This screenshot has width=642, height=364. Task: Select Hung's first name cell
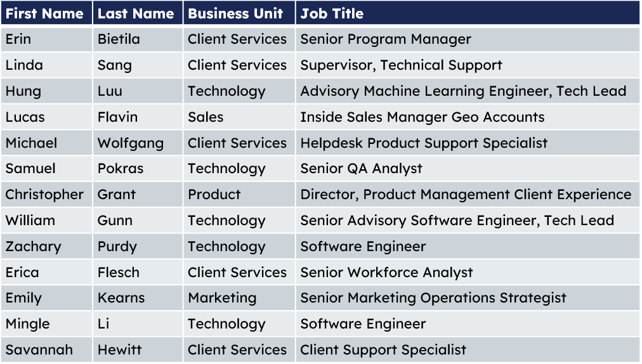[47, 91]
